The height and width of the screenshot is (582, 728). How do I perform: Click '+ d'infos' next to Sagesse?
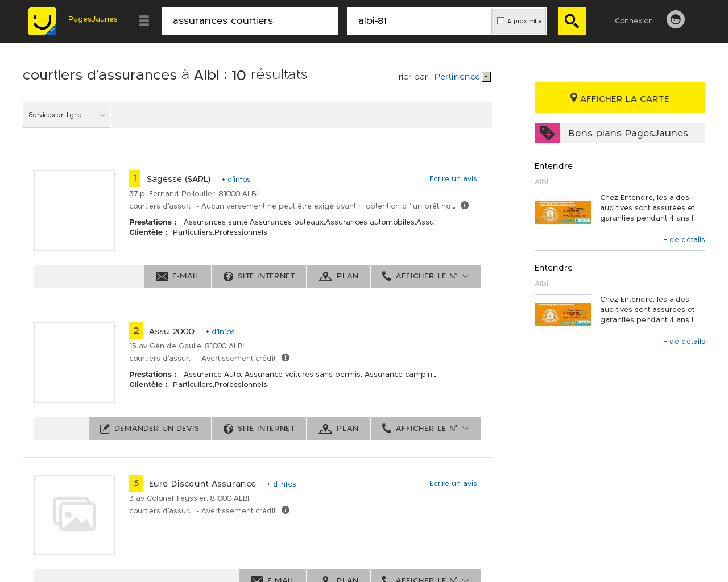tap(236, 180)
